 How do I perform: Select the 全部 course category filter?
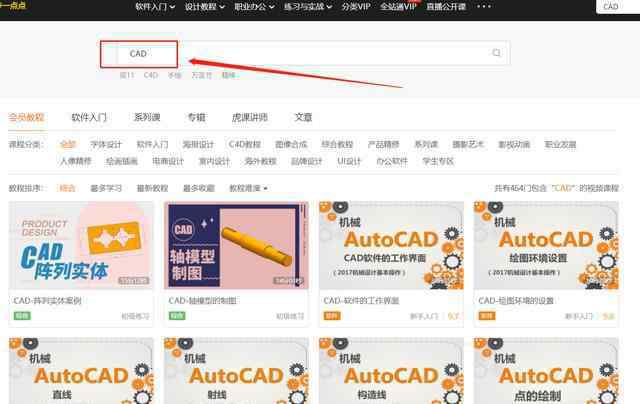(x=67, y=144)
